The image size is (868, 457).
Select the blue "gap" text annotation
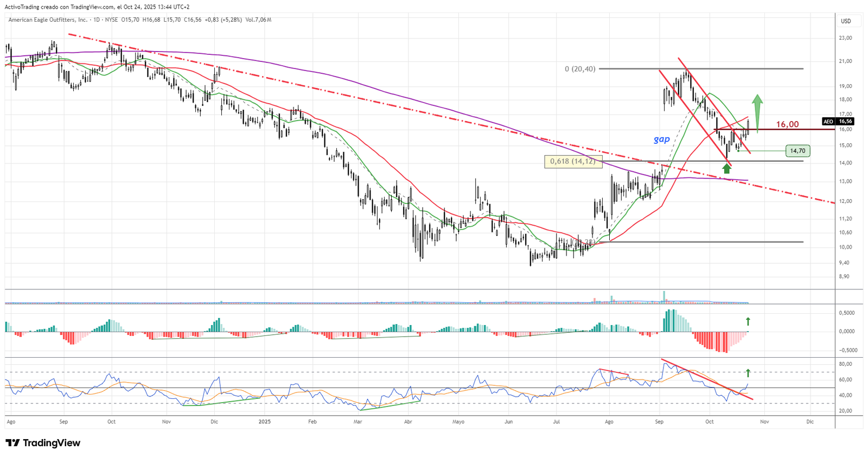661,139
